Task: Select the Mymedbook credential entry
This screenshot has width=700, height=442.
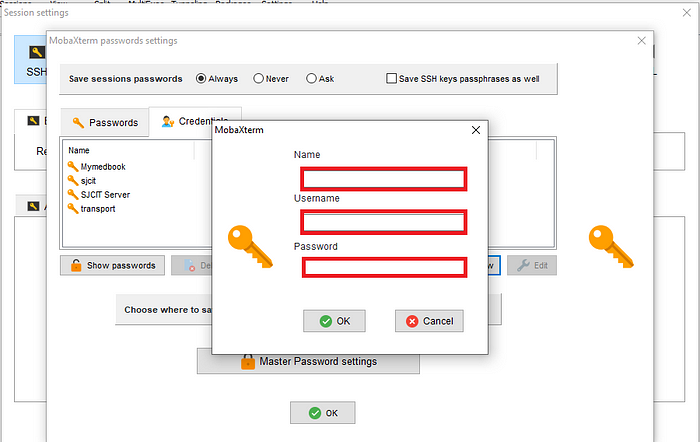Action: click(103, 167)
